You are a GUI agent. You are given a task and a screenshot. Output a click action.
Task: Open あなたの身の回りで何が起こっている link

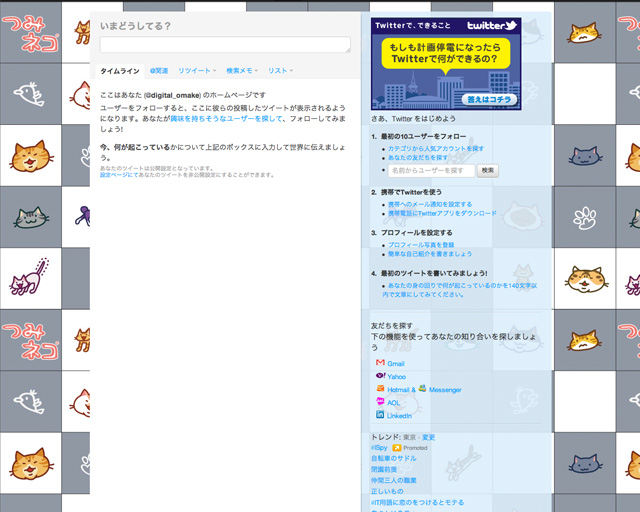460,290
